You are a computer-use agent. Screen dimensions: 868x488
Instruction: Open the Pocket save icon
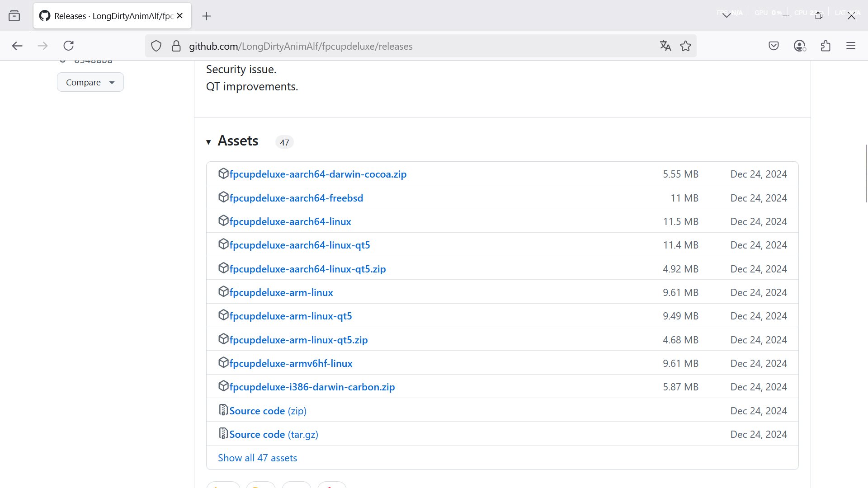coord(774,46)
